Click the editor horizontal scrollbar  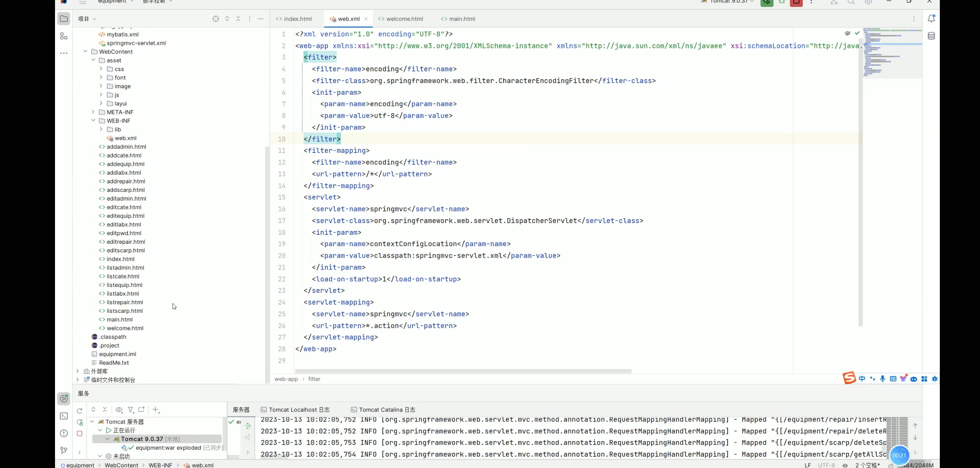pyautogui.click(x=463, y=371)
